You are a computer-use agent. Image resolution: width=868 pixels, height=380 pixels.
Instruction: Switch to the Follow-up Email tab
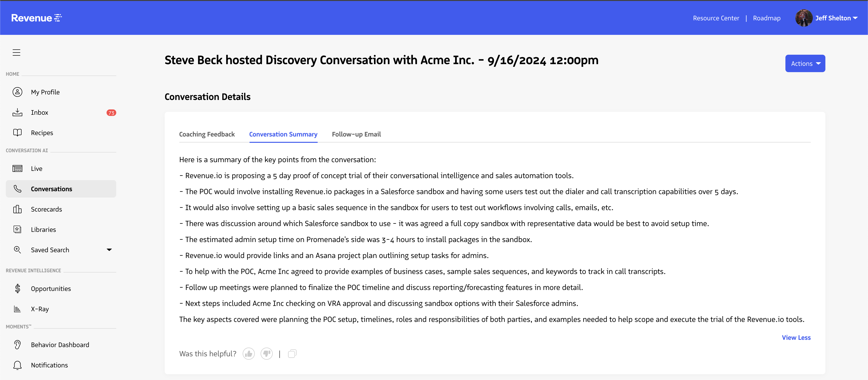(356, 134)
